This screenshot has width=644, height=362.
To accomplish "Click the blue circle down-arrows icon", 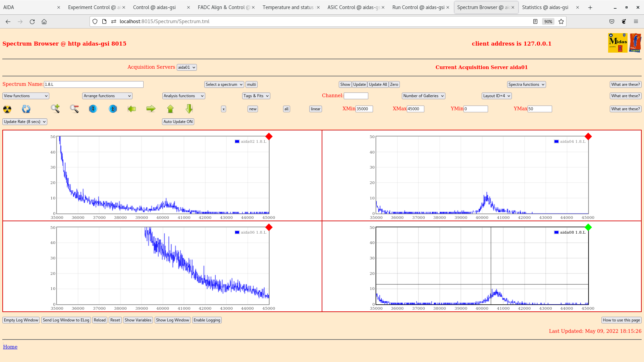I will tap(93, 109).
